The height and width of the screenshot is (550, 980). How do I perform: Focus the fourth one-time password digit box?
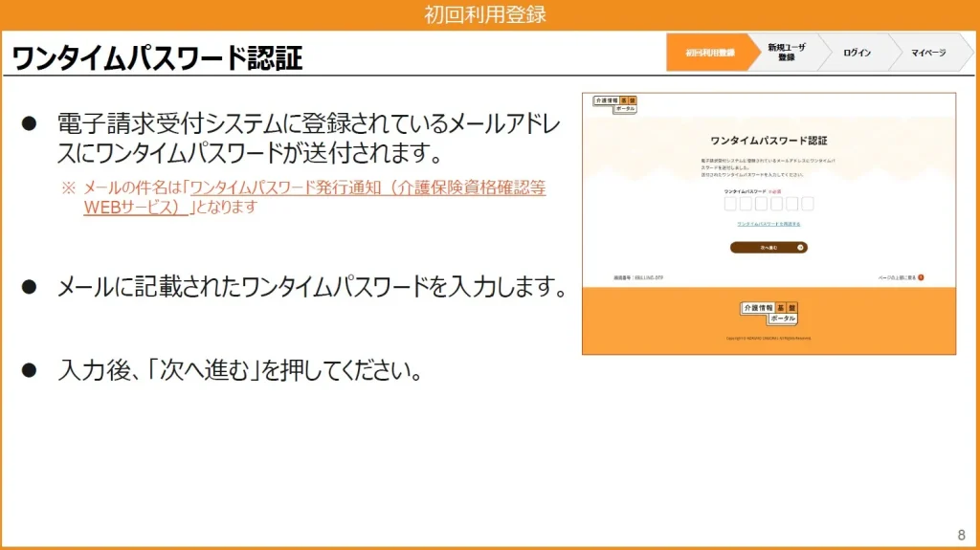click(776, 204)
